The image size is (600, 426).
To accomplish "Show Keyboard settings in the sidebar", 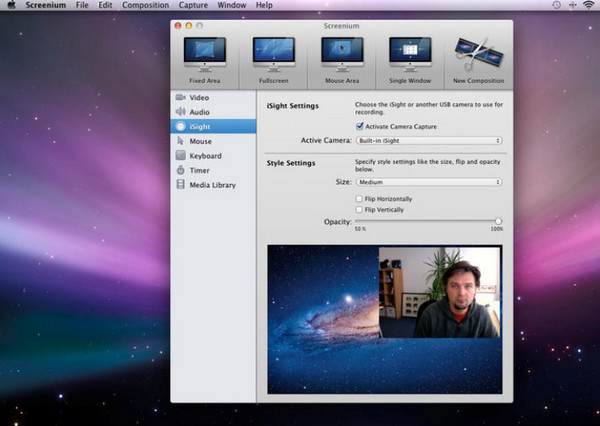I will coord(205,156).
